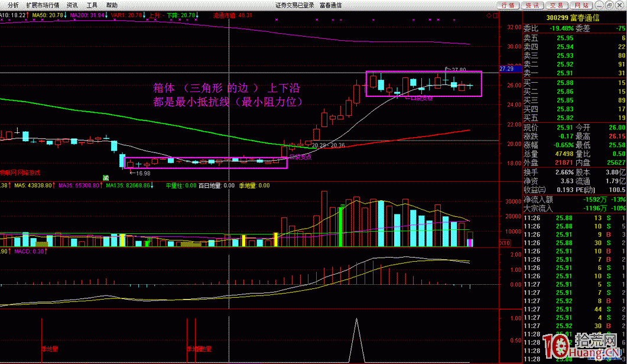Click the 涨幅 value -0.65%

click(x=563, y=145)
